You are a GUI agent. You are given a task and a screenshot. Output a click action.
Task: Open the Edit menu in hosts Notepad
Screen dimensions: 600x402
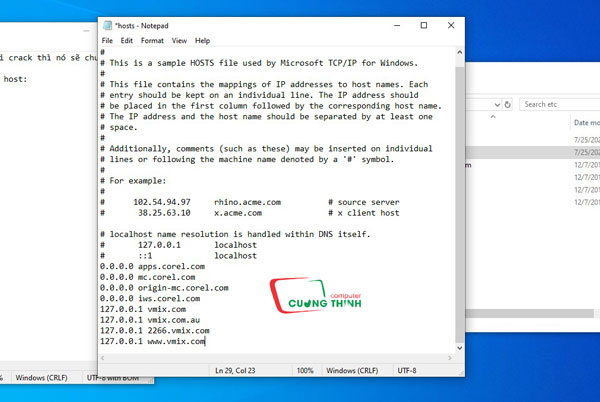pyautogui.click(x=127, y=41)
